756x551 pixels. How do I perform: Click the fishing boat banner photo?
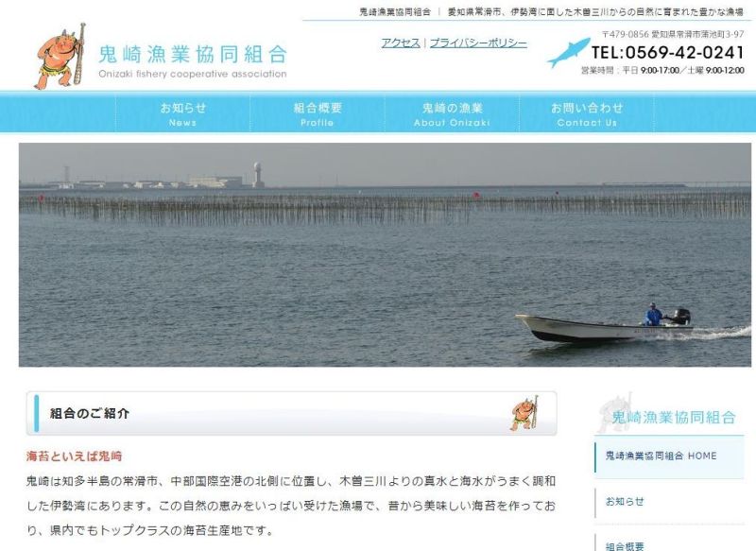tap(385, 255)
